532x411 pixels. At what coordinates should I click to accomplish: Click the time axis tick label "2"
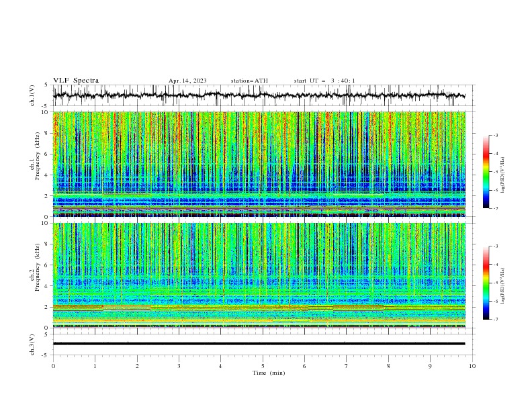137,366
